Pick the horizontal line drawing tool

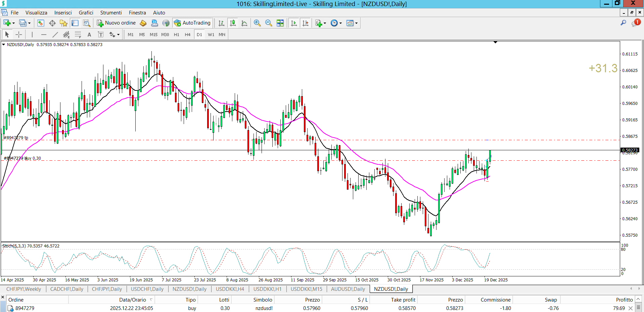tap(44, 35)
